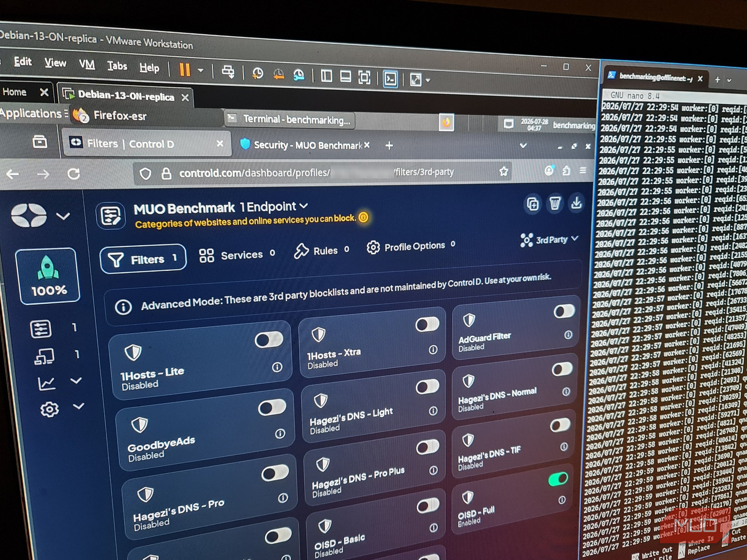
Task: Click the VMware pause VM icon
Action: [x=185, y=70]
